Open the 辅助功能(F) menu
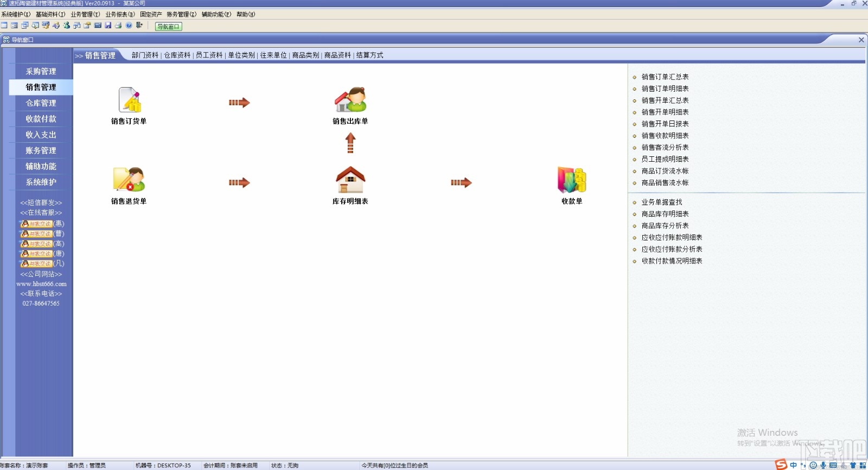The image size is (868, 470). pyautogui.click(x=216, y=15)
